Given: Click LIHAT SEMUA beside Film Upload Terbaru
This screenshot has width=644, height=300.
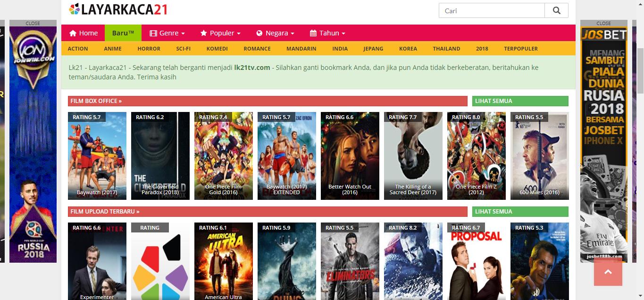Looking at the screenshot, I should click(x=520, y=212).
